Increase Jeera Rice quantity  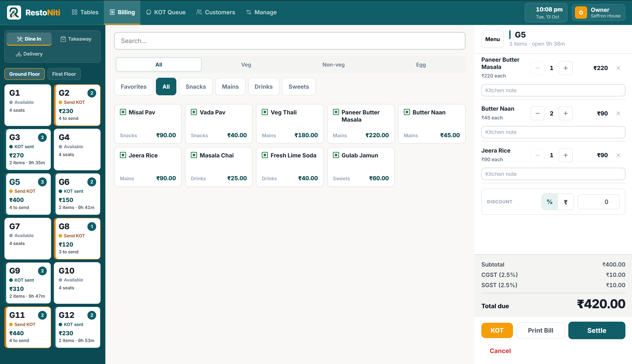coord(565,155)
